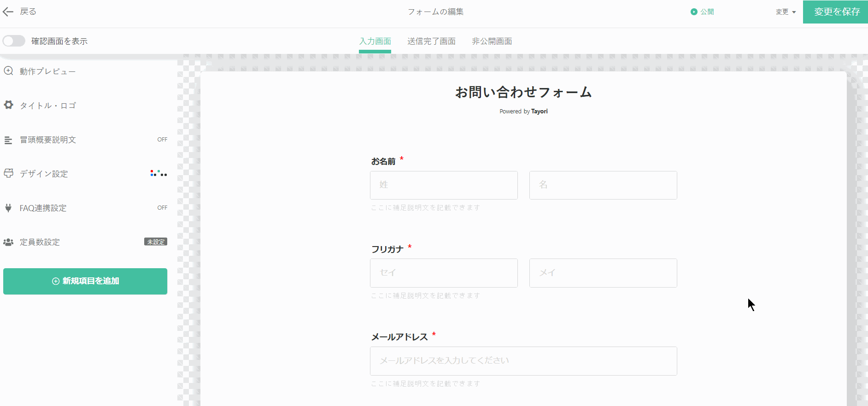Screen dimensions: 868x406
Task: Click the 定員数設定 people icon
Action: (x=8, y=242)
